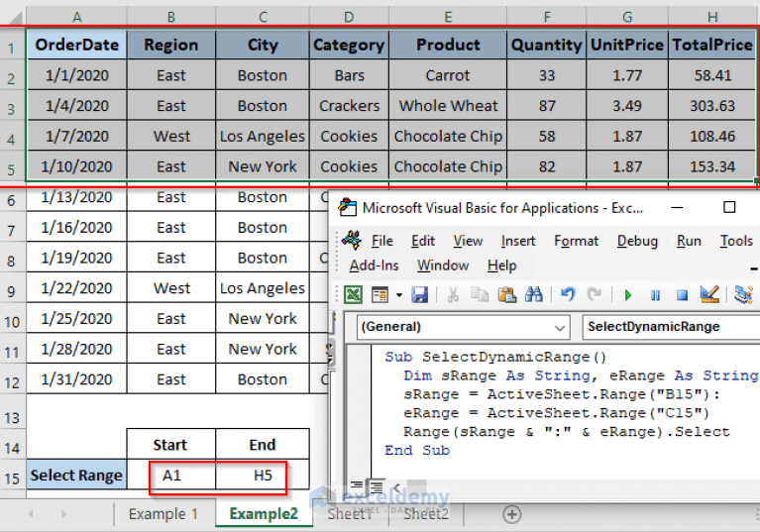The height and width of the screenshot is (532, 760).
Task: Click the Reset stop square icon
Action: (682, 294)
